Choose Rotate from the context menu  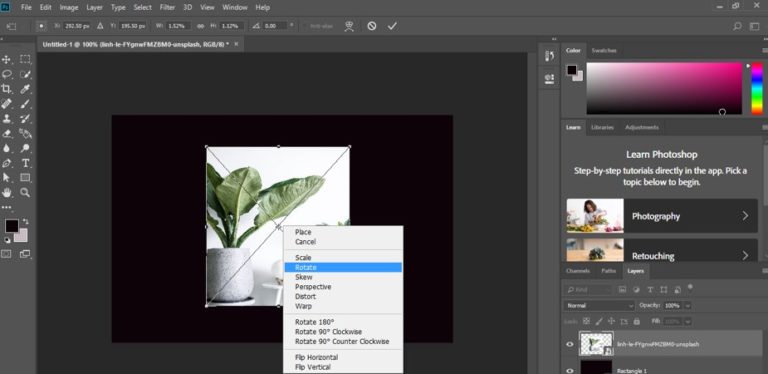[343, 267]
